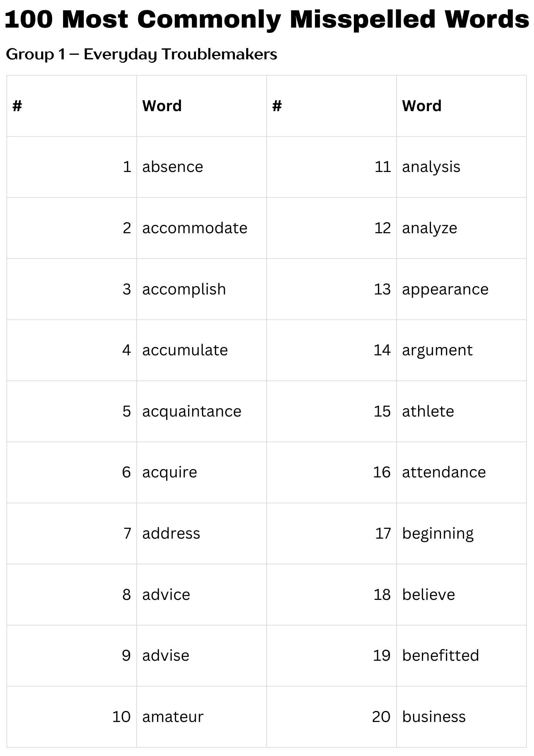Click the word 'absence' in the table
534x756 pixels.
173,167
